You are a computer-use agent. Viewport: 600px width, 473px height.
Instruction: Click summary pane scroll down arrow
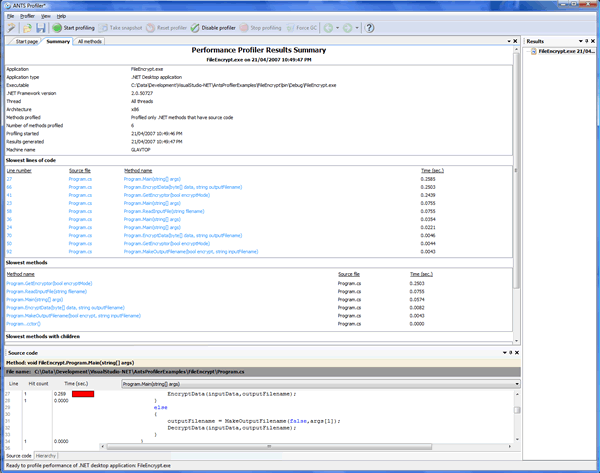click(516, 341)
